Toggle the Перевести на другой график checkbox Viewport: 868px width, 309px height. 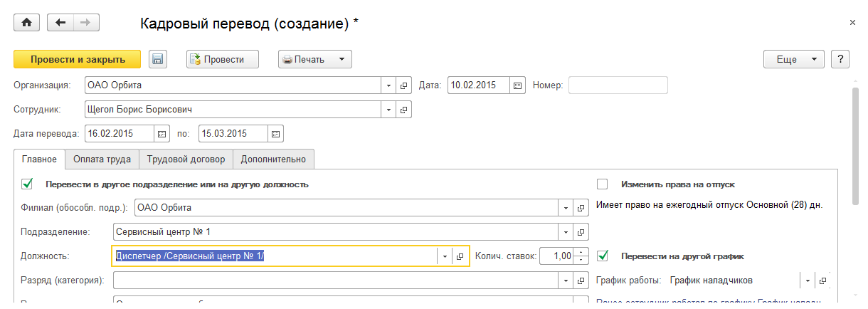point(603,256)
